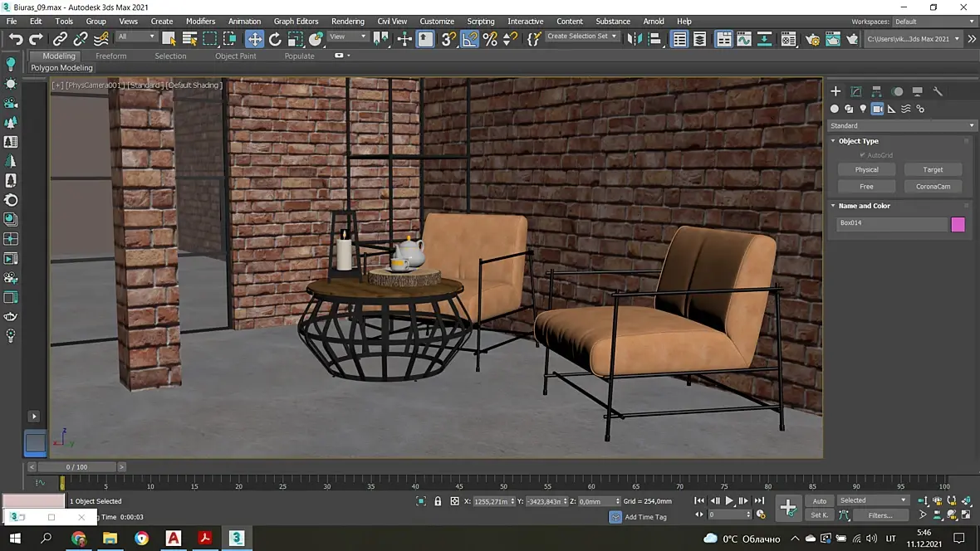This screenshot has height=551, width=980.
Task: Open the Create Selection Set dropdown
Action: pyautogui.click(x=582, y=37)
